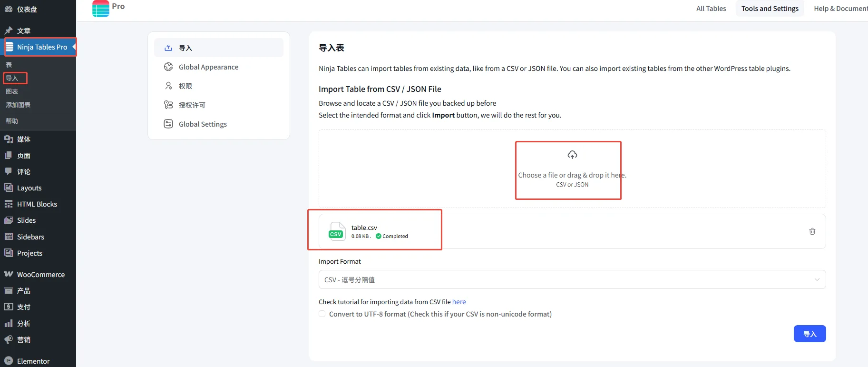
Task: Click the table.csv file name
Action: 364,228
